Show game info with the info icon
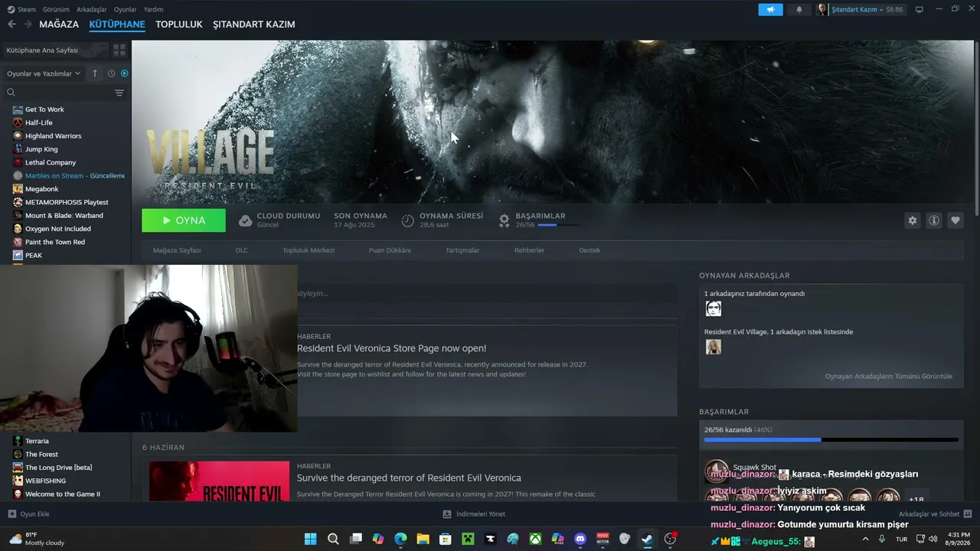980x551 pixels. pyautogui.click(x=934, y=220)
